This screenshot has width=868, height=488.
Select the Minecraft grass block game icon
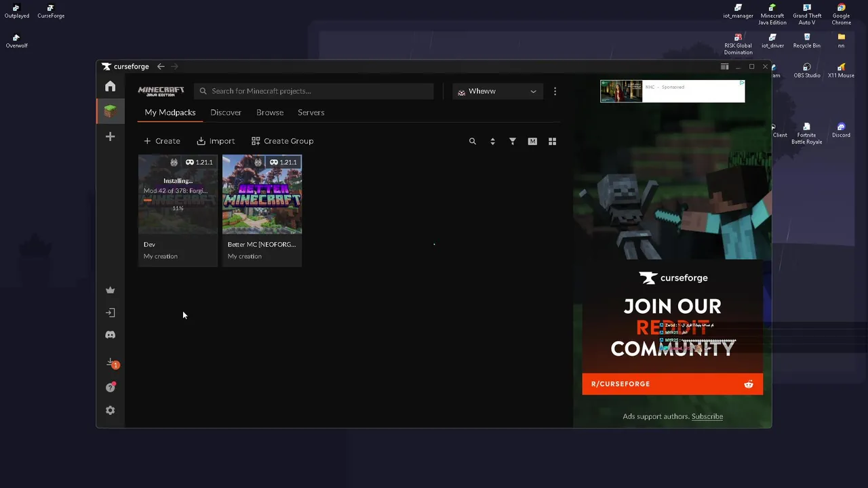click(110, 111)
